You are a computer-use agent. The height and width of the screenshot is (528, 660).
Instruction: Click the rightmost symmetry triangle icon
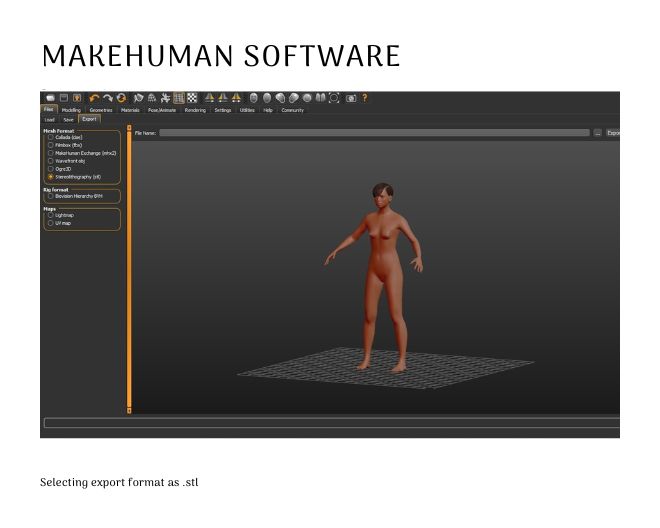236,98
